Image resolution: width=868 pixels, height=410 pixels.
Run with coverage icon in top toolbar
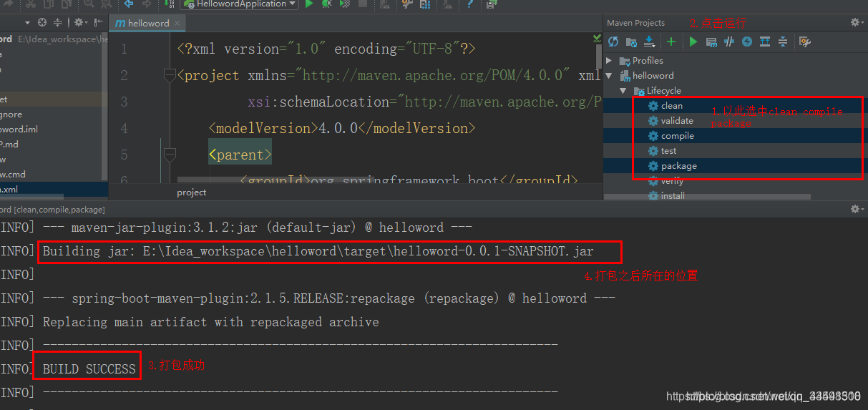coord(344,4)
